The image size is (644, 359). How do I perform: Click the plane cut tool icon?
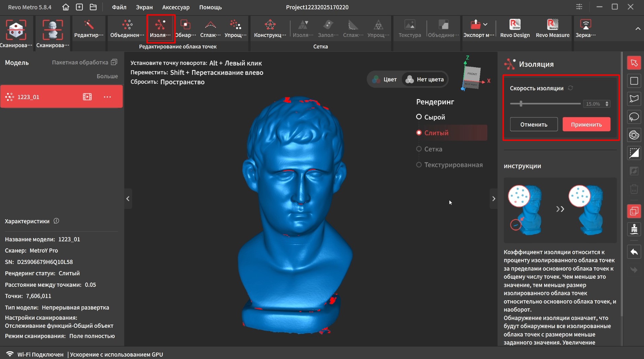point(634,153)
